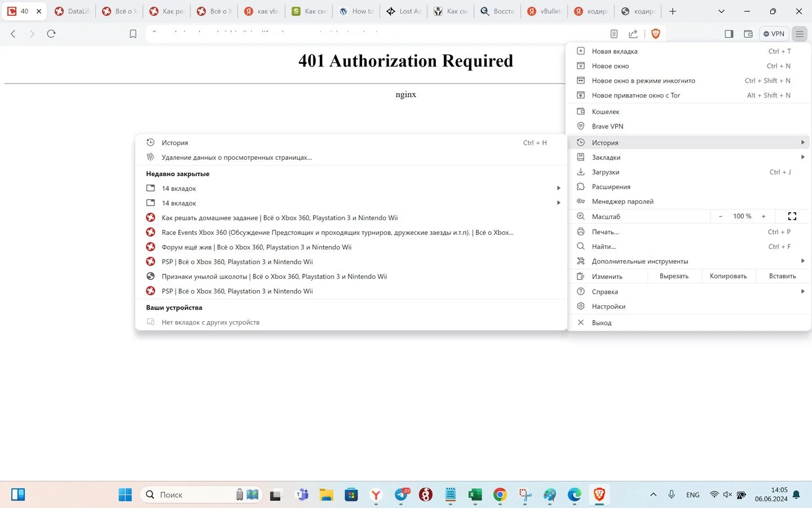Viewport: 812px width, 508px height.
Task: Reload the page with refresh icon
Action: (x=51, y=34)
